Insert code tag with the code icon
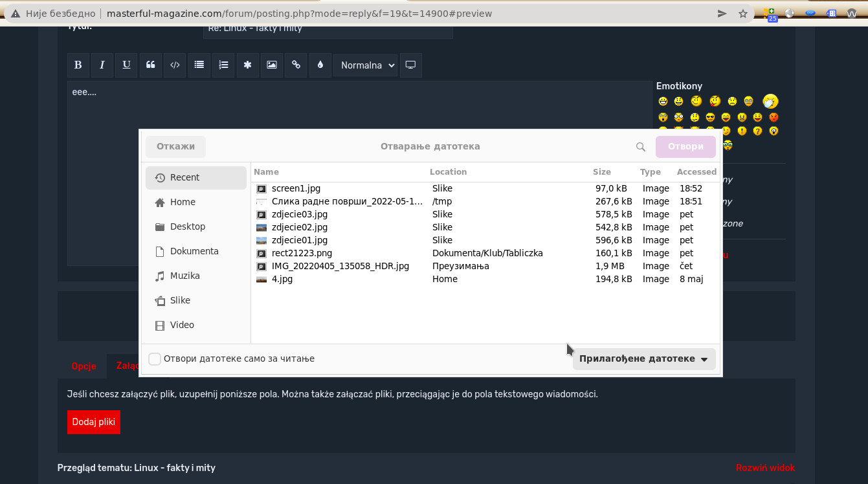Screen dimensions: 868x484 tap(175, 65)
